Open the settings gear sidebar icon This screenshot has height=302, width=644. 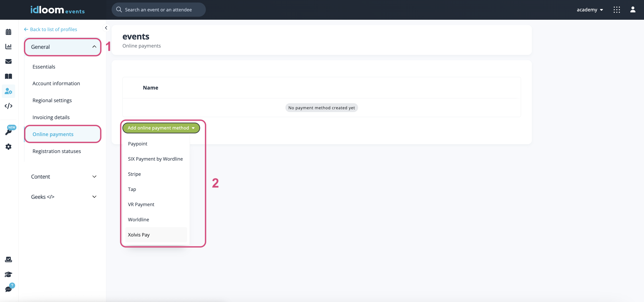(x=8, y=147)
